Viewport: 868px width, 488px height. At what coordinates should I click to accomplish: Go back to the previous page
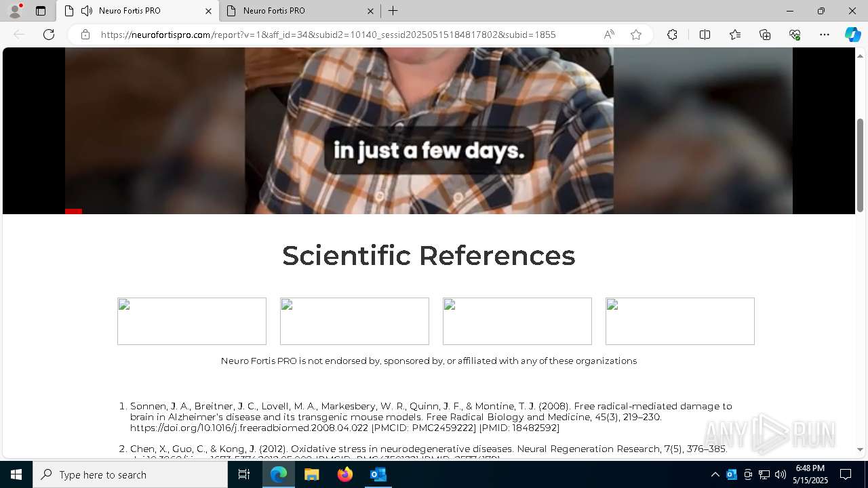[x=19, y=35]
